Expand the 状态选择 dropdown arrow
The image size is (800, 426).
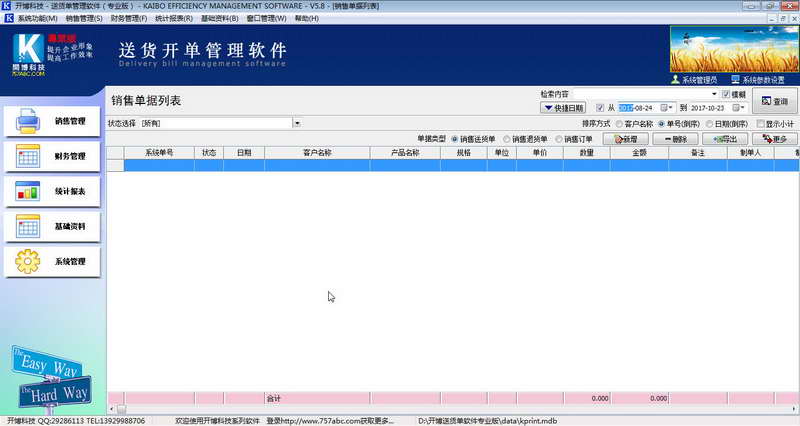tap(297, 123)
